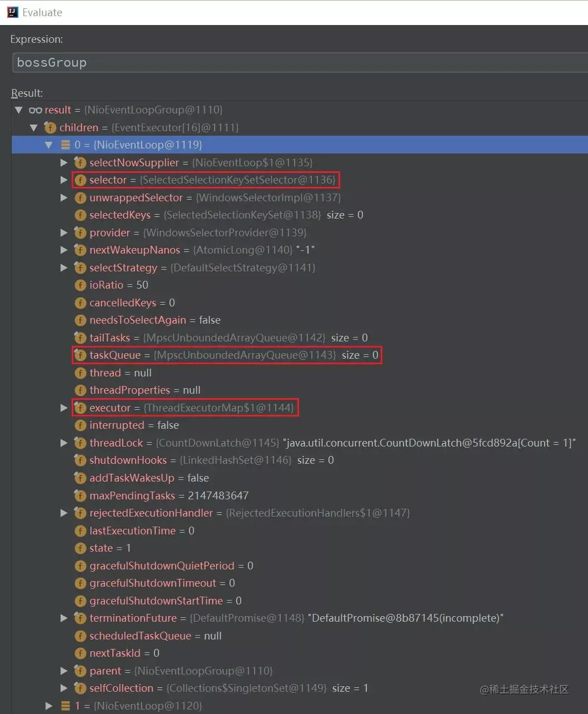Select the 'cancelledKeys = 0' row

pos(132,303)
